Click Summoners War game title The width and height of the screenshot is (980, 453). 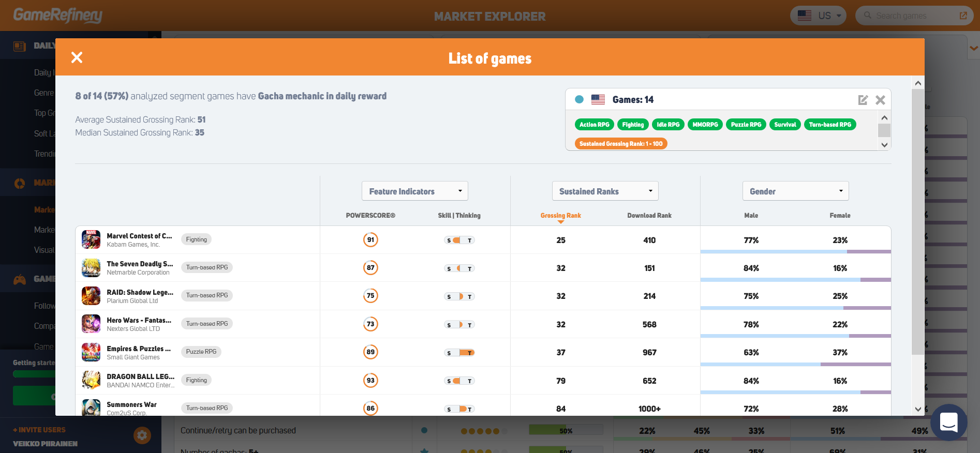coord(131,404)
